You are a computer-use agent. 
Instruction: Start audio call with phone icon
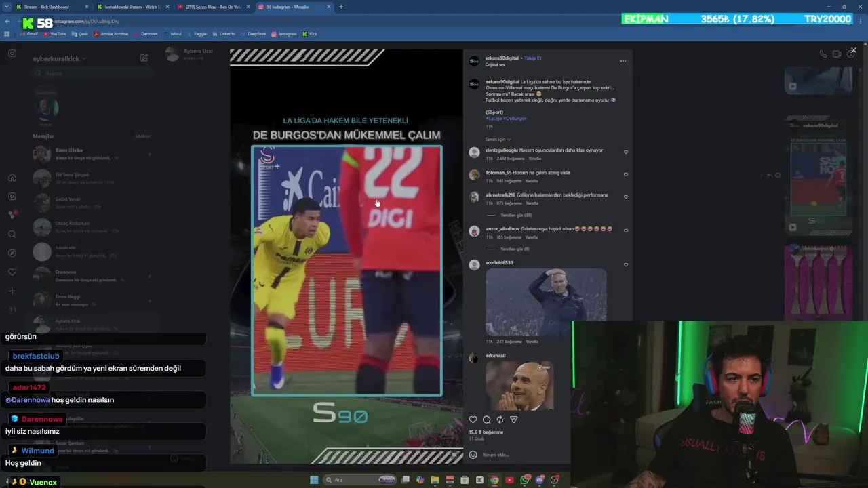point(823,54)
